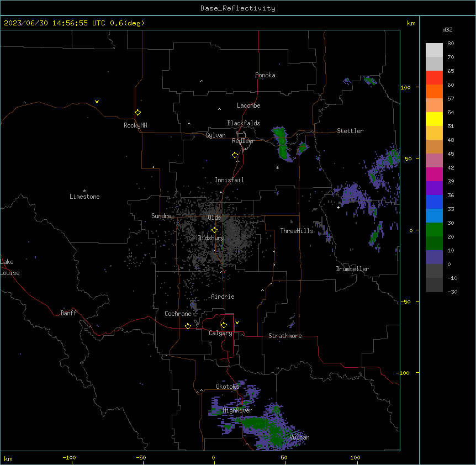
Task: Select the Lake Louise label
Action: coord(10,267)
